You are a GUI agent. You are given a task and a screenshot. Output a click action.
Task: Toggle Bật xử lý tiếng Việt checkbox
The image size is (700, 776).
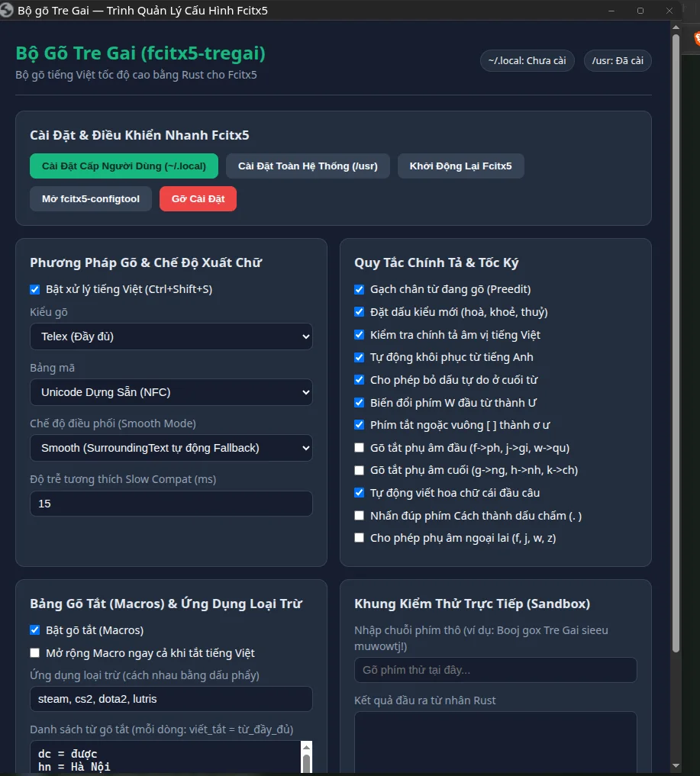pos(34,289)
